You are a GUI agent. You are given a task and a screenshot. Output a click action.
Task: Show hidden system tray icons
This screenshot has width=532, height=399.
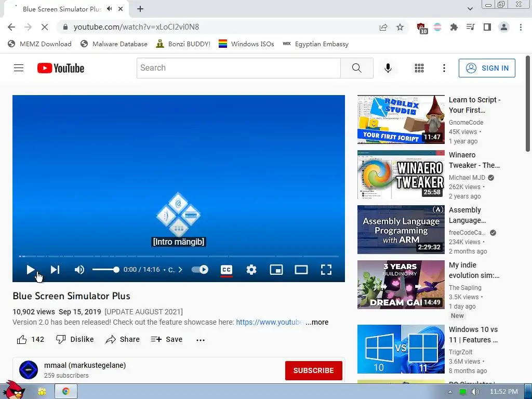(x=450, y=392)
